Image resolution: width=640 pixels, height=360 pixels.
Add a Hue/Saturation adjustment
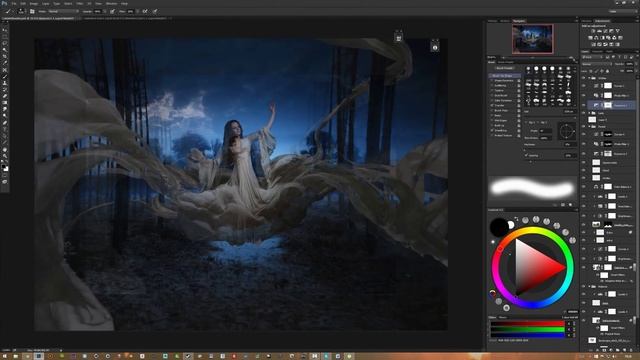point(590,38)
